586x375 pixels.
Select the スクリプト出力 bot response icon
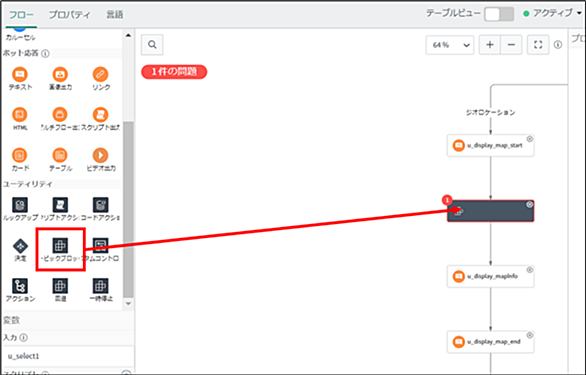(x=100, y=114)
